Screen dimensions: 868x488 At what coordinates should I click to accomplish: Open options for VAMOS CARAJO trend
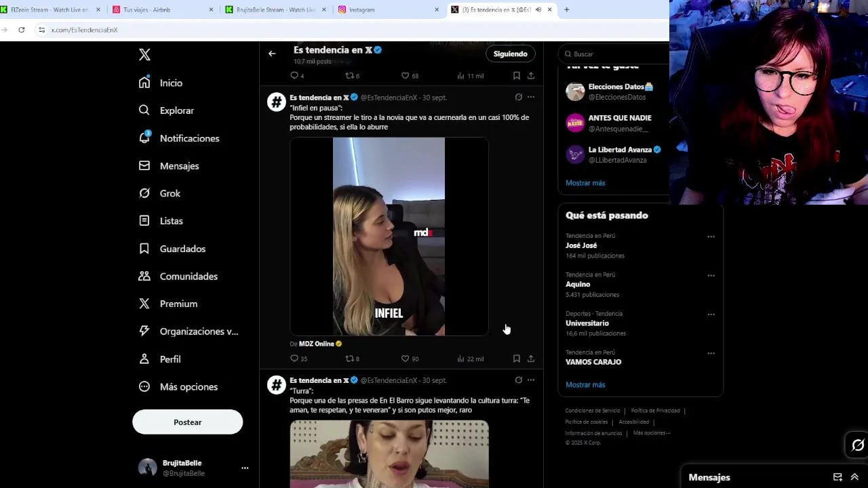click(x=711, y=352)
